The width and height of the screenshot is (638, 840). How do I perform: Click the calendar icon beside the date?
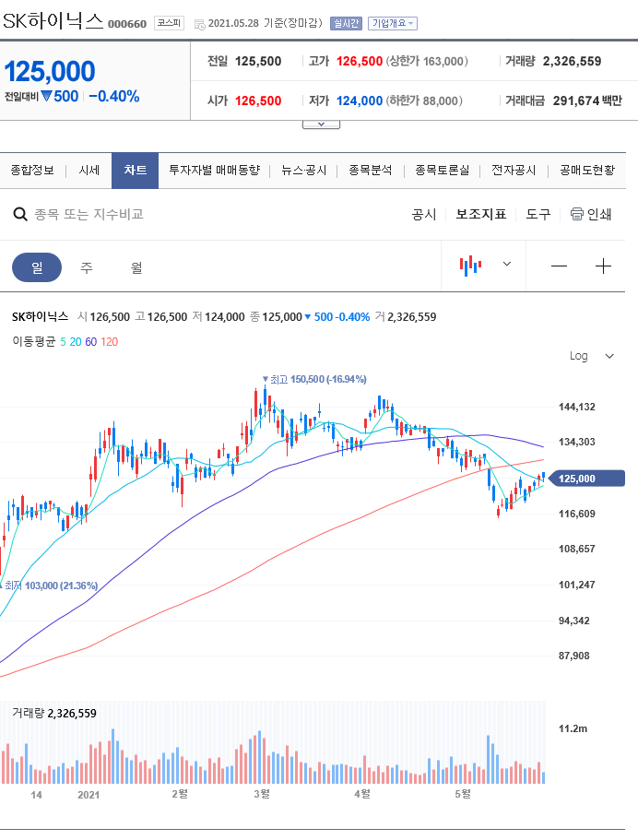[199, 24]
